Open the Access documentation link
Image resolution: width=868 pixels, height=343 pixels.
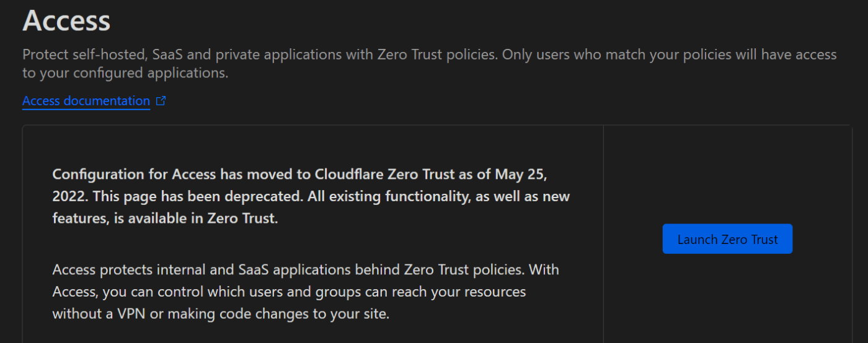(x=86, y=101)
